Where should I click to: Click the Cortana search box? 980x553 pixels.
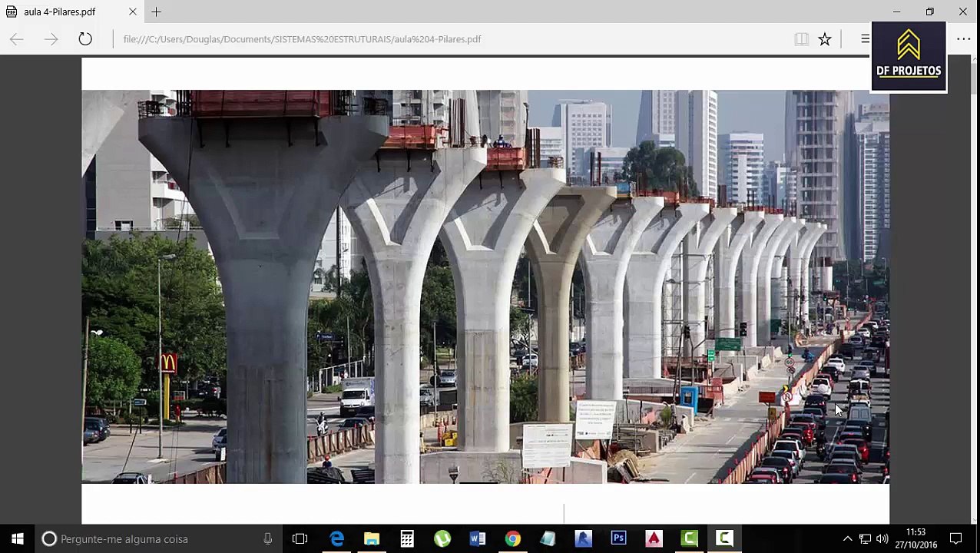[x=159, y=538]
